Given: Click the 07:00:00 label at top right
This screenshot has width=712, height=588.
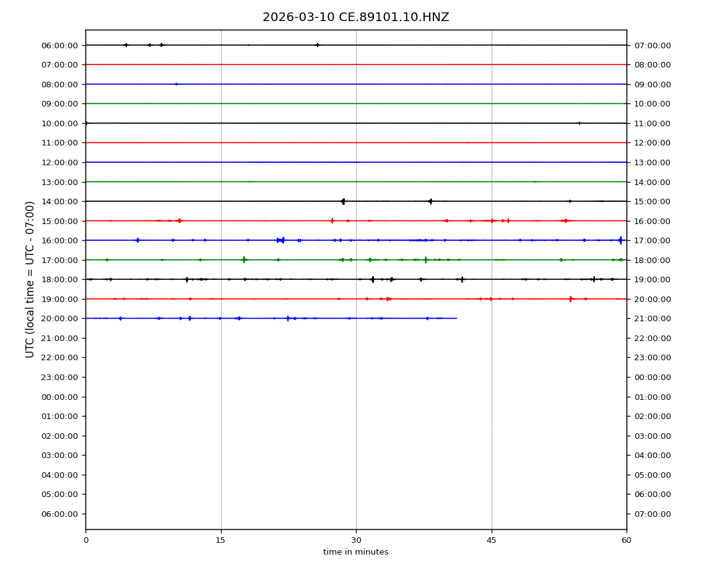Looking at the screenshot, I should (652, 45).
